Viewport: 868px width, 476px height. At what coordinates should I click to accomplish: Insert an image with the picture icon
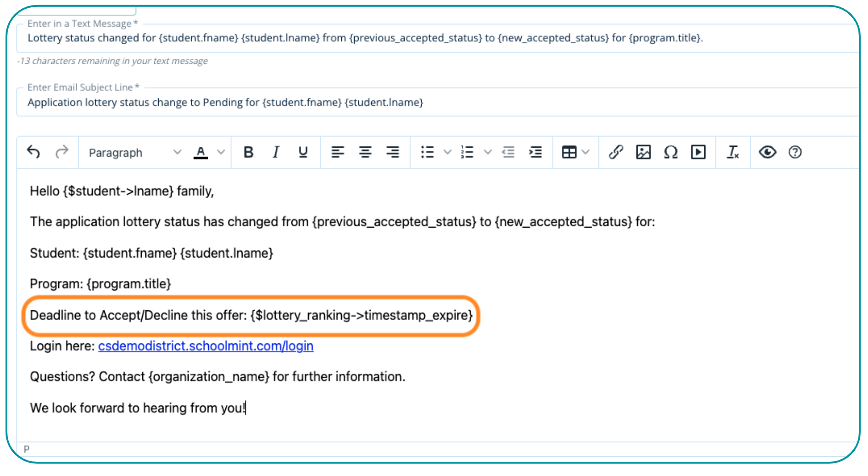[x=643, y=152]
